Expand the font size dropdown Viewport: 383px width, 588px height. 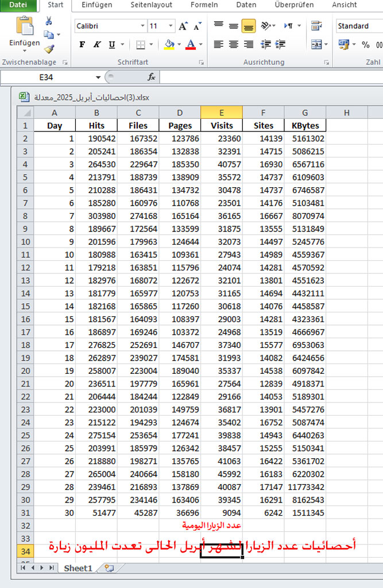click(171, 26)
